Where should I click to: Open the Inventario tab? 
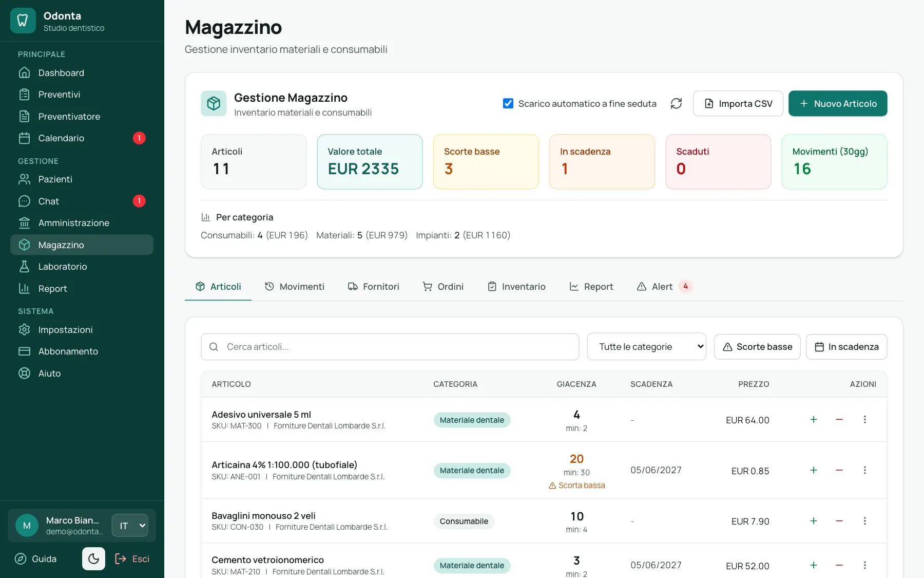(516, 287)
